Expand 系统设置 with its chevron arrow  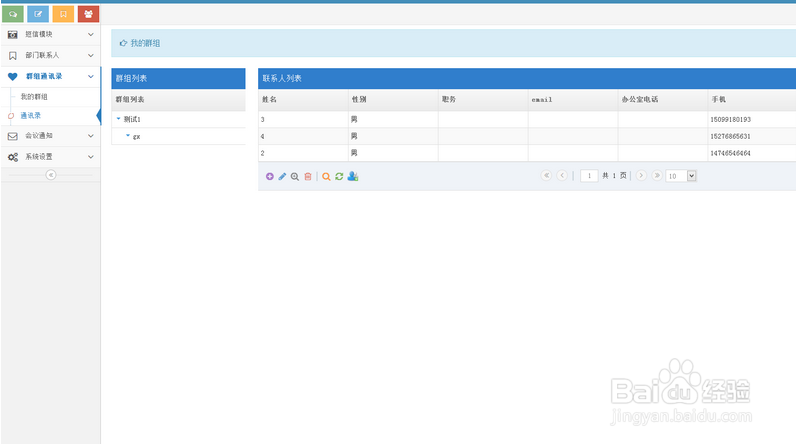click(x=91, y=157)
